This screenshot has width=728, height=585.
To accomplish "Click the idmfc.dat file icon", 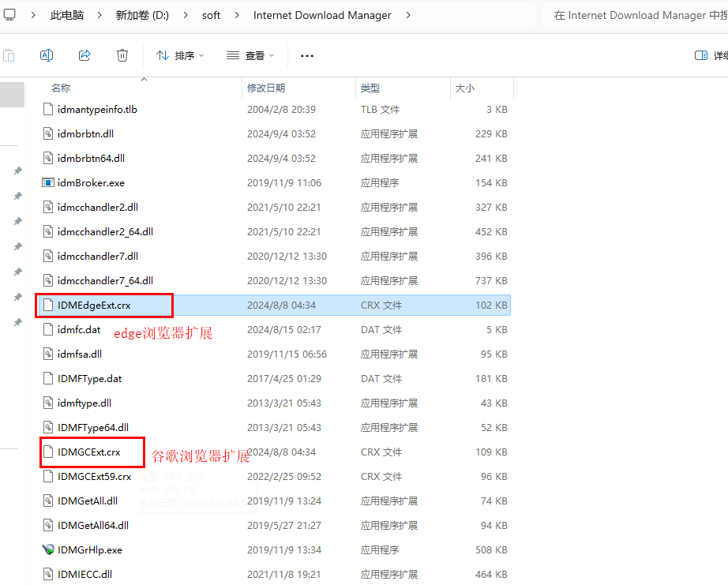I will (48, 330).
